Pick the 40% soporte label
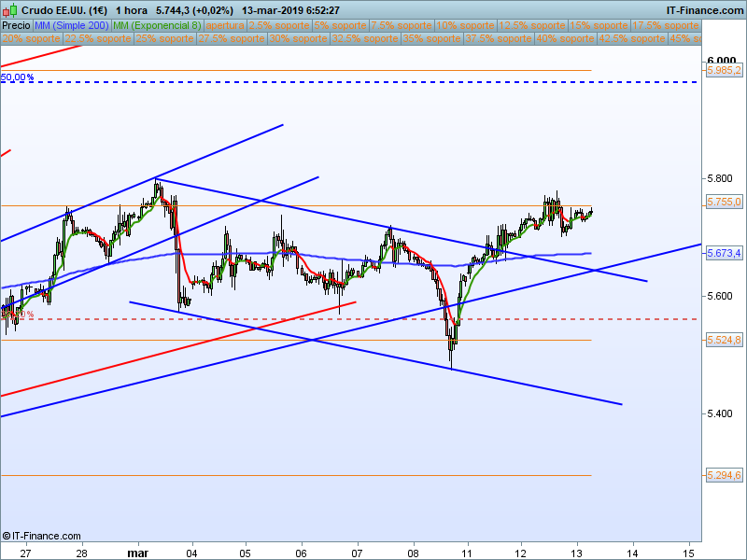This screenshot has height=560, width=747. (x=565, y=38)
